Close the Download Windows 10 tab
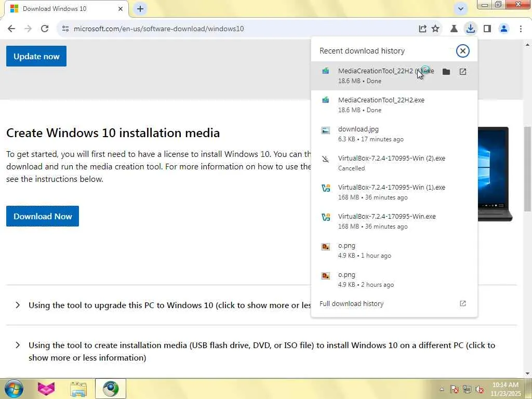 pos(121,9)
